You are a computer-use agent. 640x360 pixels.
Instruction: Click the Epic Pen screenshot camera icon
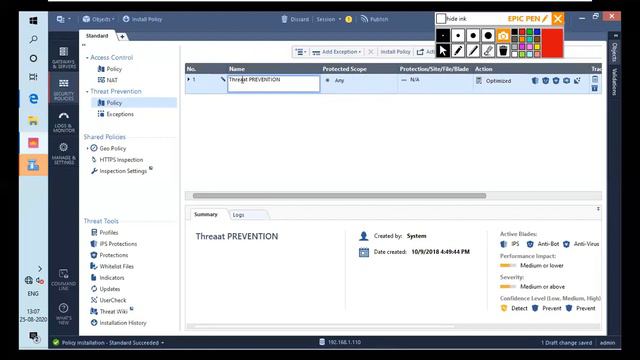click(503, 36)
